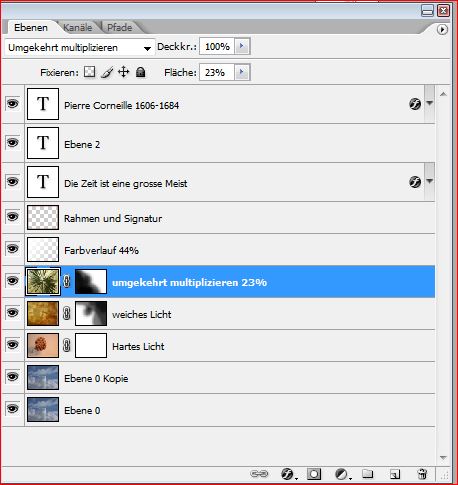
Task: Open the Umgekehrt multiplizieren blend mode dropdown
Action: pos(80,47)
